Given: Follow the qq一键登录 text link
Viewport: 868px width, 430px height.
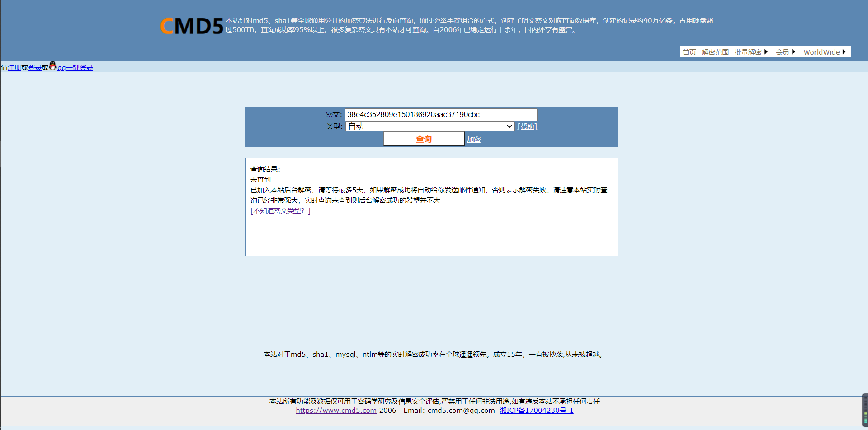Looking at the screenshot, I should [x=75, y=68].
